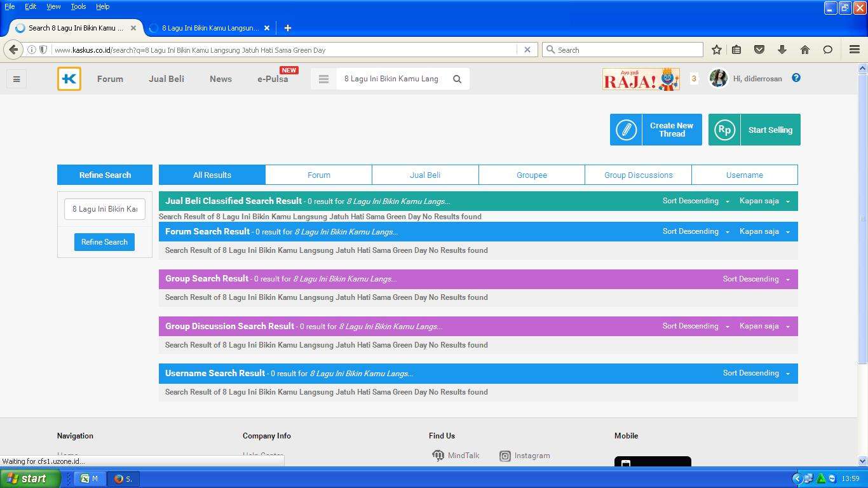Open the help question mark icon
Screen dimensions: 868x488
click(796, 78)
